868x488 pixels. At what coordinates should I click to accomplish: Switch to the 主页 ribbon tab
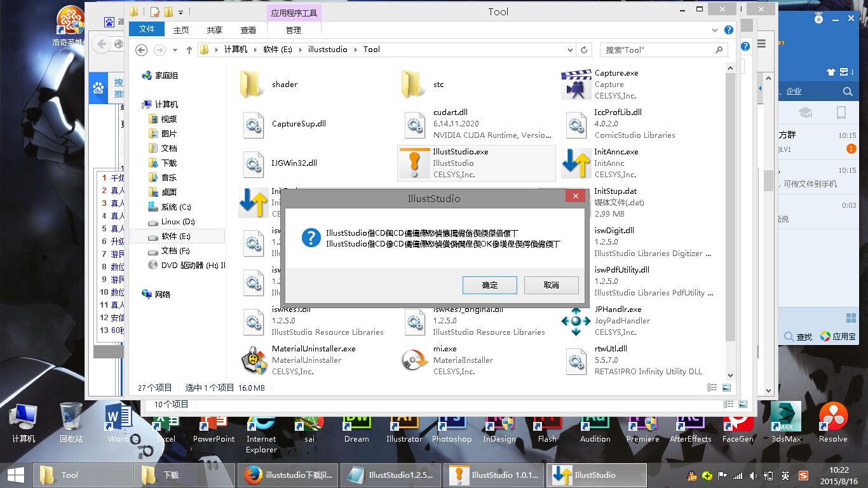[x=181, y=30]
